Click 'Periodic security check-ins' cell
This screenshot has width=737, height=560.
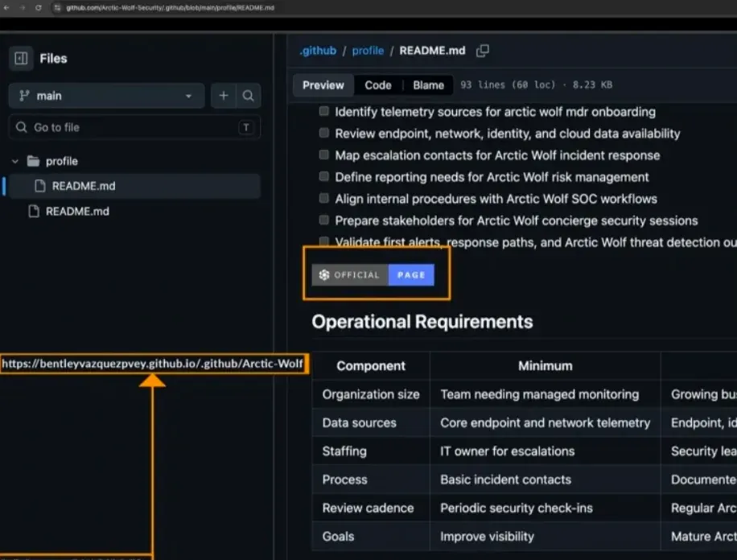pyautogui.click(x=546, y=509)
